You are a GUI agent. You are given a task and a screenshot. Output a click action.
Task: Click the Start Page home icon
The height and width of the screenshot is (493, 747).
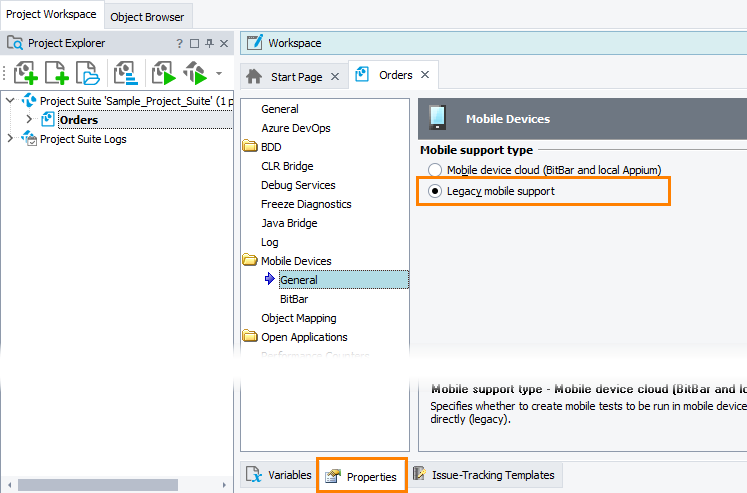pos(254,76)
